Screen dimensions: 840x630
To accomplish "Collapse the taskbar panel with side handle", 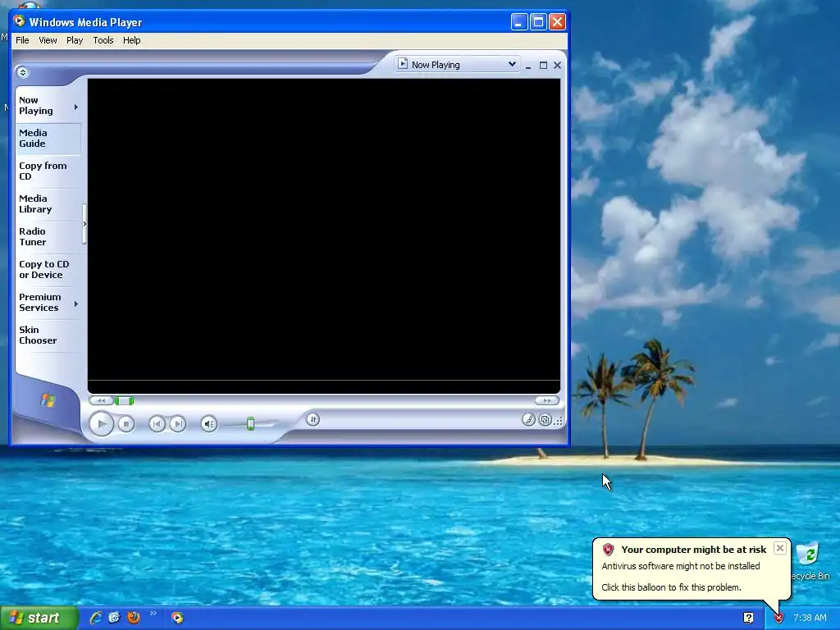I will point(84,224).
